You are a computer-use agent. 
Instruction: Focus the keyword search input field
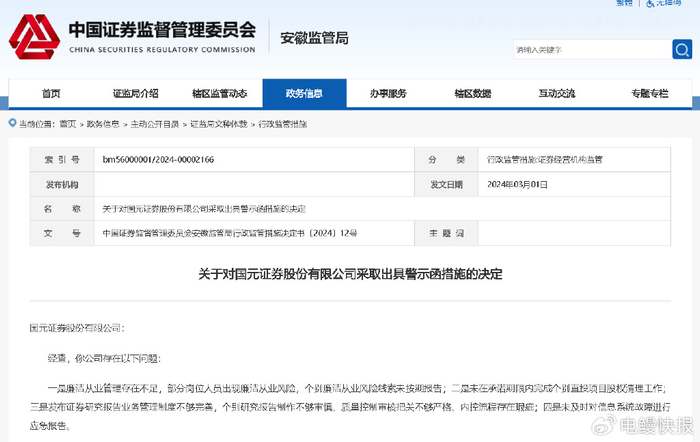[592, 49]
